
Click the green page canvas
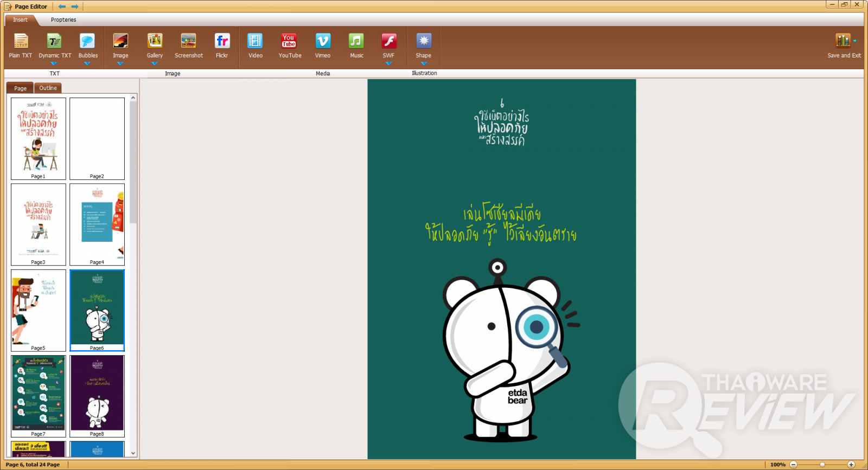(502, 269)
